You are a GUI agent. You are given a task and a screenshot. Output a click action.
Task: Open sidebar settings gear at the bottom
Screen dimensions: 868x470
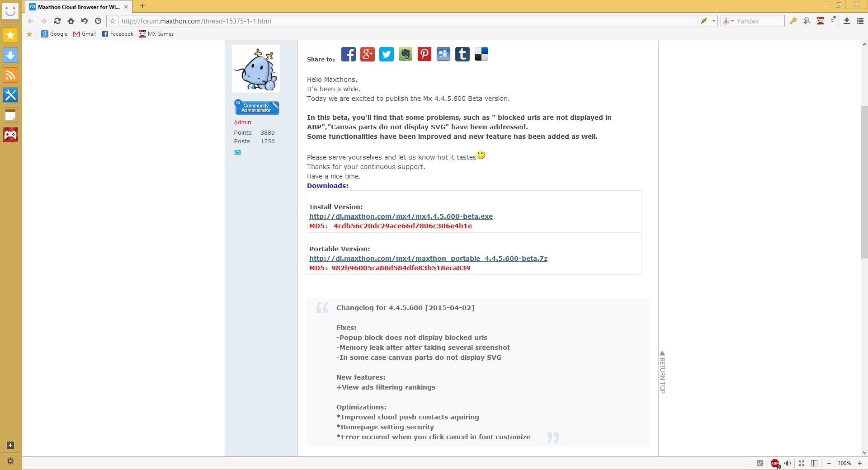pos(10,461)
